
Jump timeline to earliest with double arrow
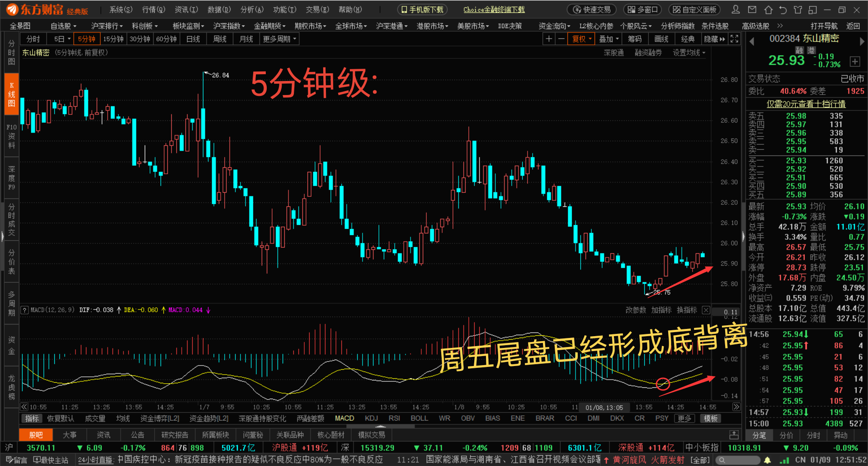pyautogui.click(x=24, y=407)
